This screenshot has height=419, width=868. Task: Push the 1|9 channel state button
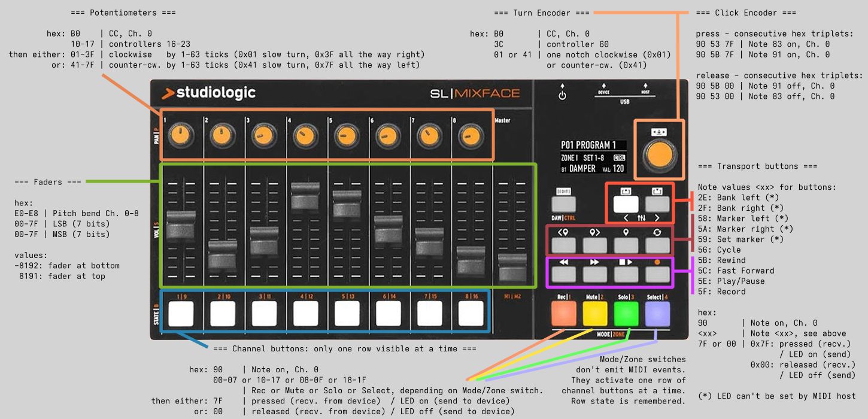[181, 313]
